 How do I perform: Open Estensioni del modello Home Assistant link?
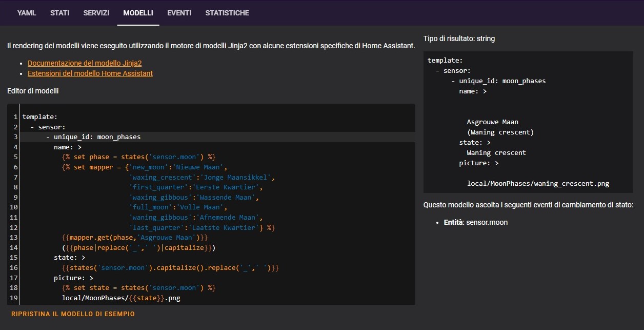90,73
